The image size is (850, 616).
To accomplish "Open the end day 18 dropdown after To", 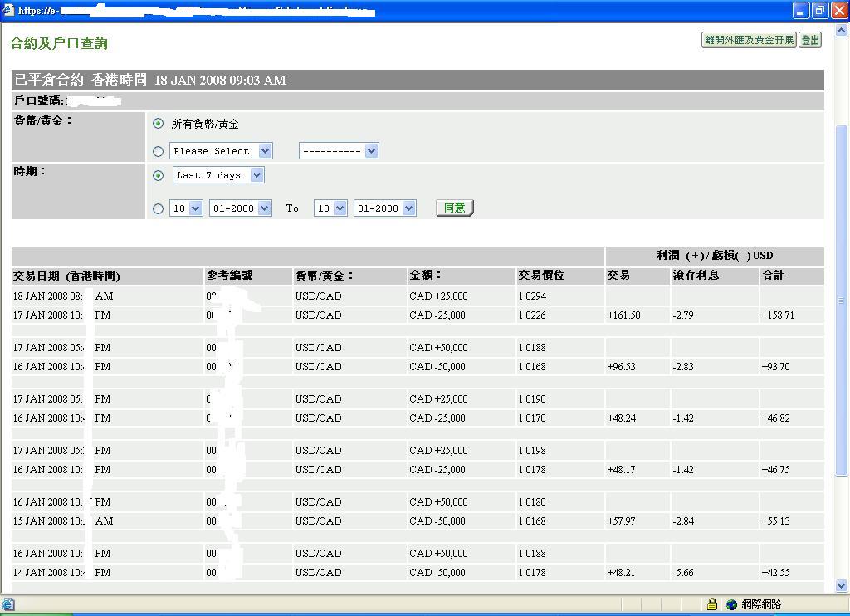I will pyautogui.click(x=330, y=208).
